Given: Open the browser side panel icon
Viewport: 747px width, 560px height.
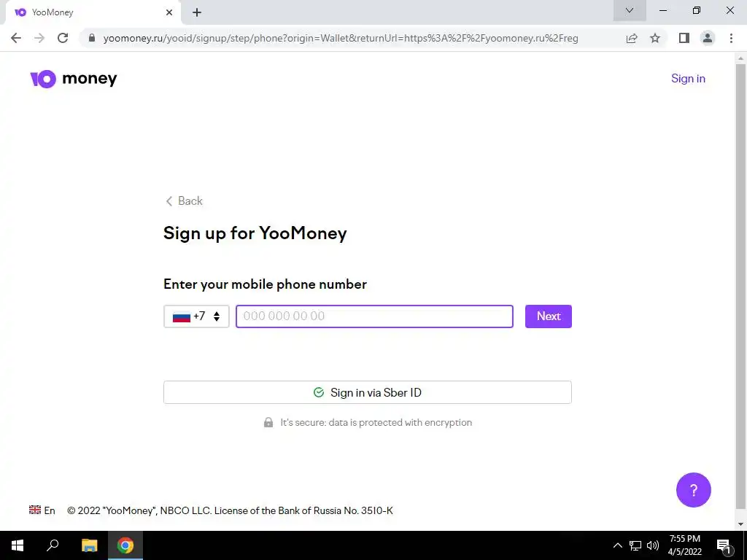Looking at the screenshot, I should [684, 38].
